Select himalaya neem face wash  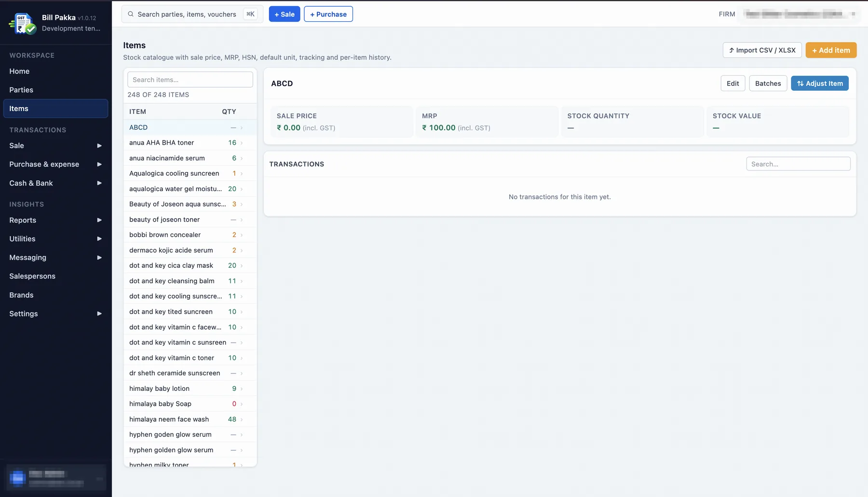pyautogui.click(x=190, y=419)
